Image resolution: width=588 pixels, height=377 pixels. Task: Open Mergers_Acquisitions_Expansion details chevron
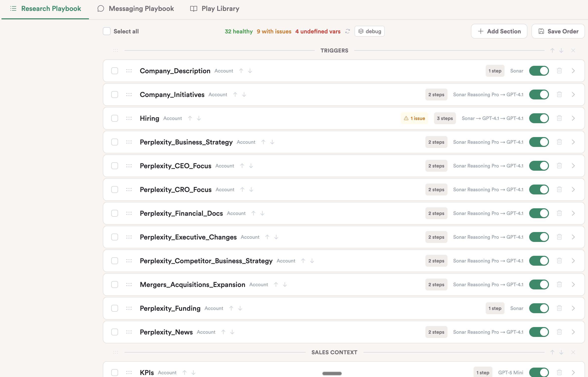click(573, 284)
